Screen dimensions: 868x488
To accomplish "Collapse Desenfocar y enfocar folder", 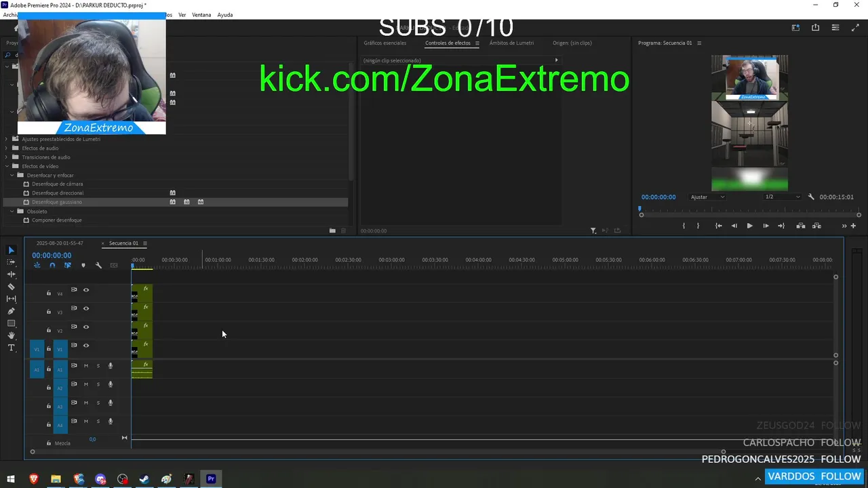I will tap(12, 175).
